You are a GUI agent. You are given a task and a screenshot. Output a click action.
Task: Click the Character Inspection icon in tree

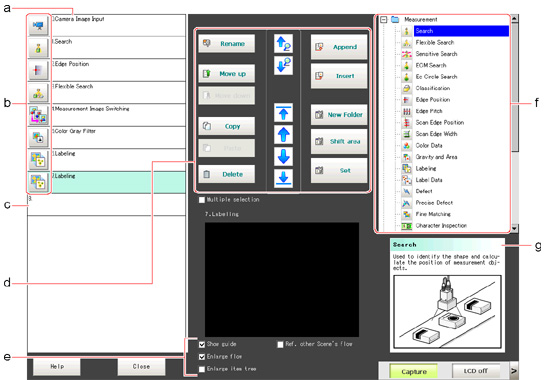[x=406, y=226]
